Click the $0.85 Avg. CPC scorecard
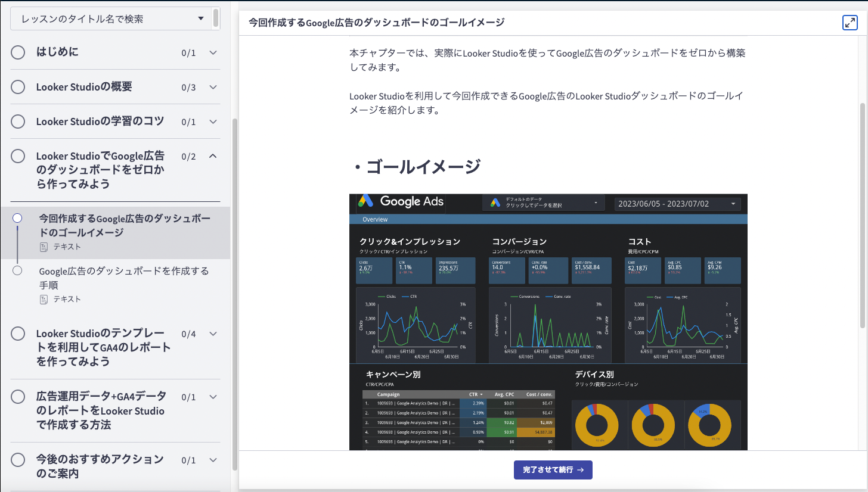868x492 pixels. coord(683,270)
